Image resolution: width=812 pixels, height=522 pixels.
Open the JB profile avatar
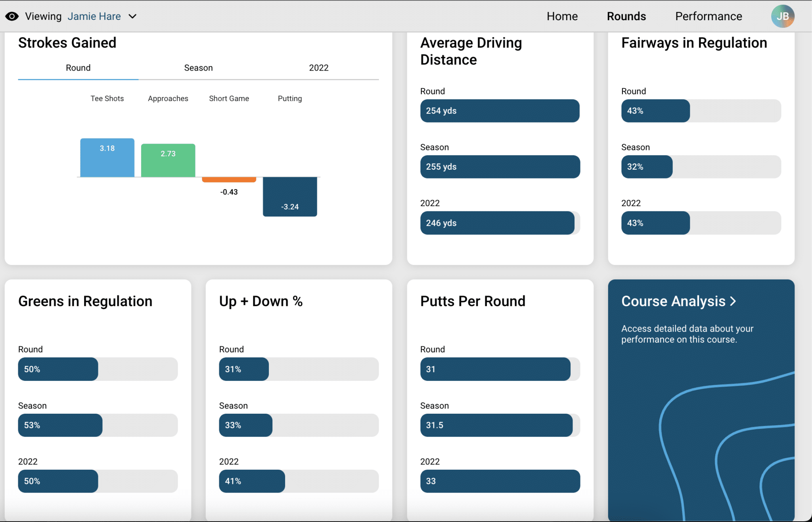782,16
